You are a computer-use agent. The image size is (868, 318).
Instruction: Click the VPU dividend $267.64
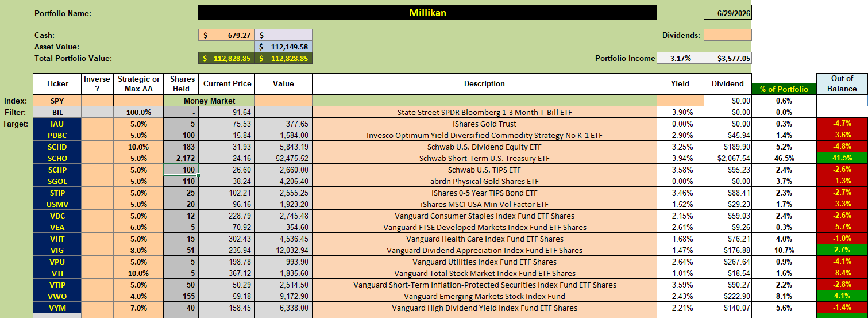[x=727, y=262]
